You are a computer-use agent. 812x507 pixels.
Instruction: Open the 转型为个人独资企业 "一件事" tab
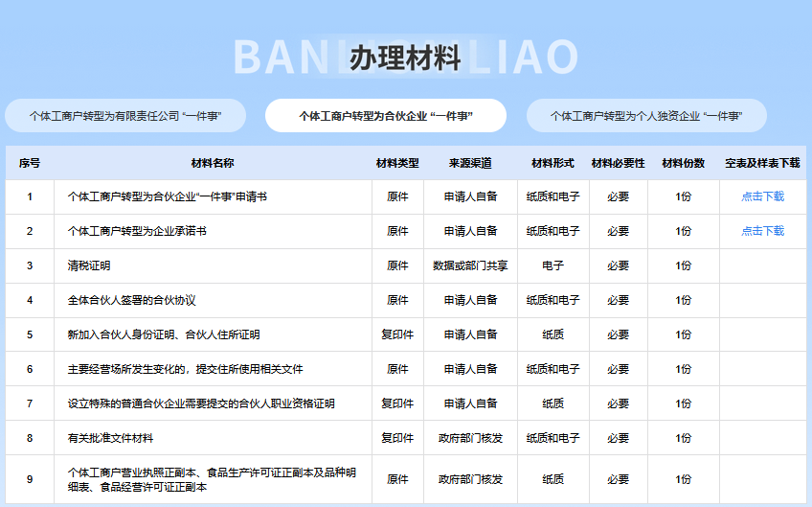[646, 116]
